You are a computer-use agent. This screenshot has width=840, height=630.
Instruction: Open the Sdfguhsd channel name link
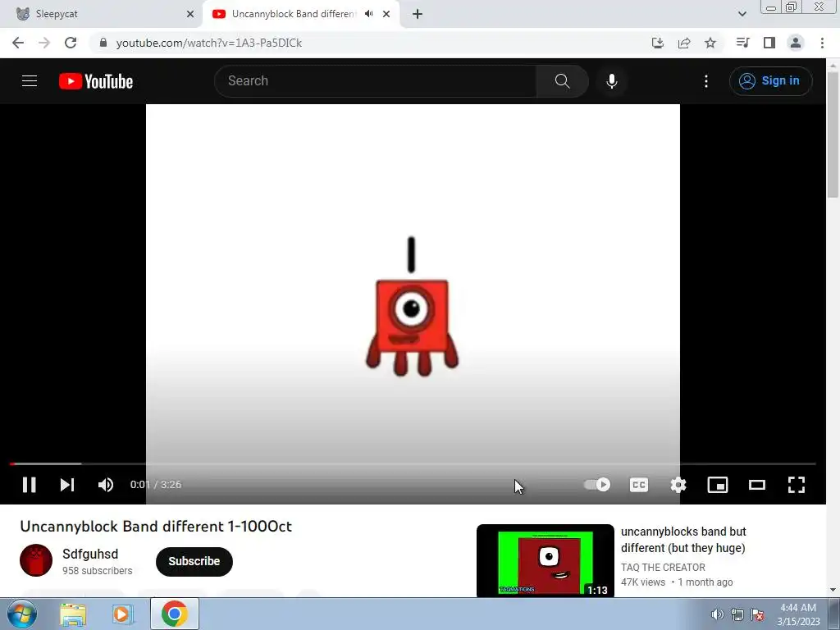(x=90, y=554)
